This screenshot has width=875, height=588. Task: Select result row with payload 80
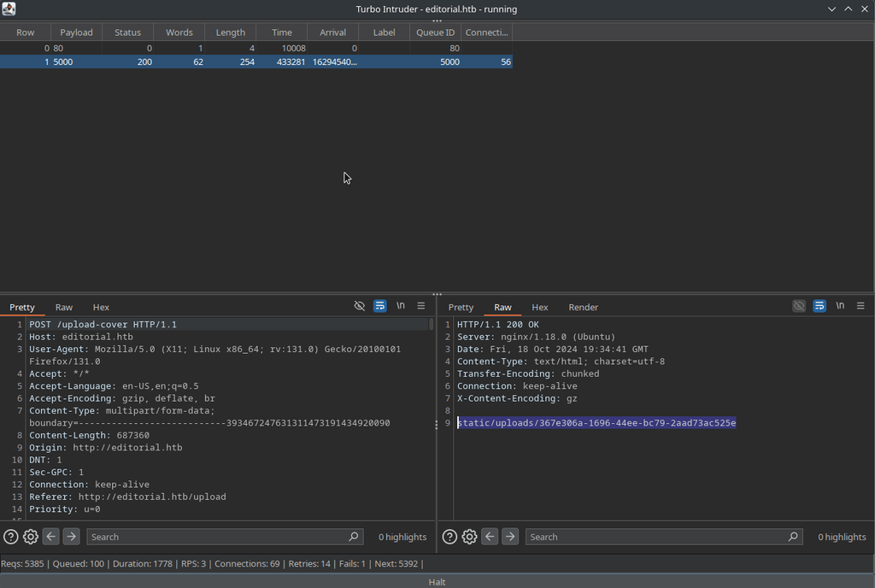(x=77, y=49)
